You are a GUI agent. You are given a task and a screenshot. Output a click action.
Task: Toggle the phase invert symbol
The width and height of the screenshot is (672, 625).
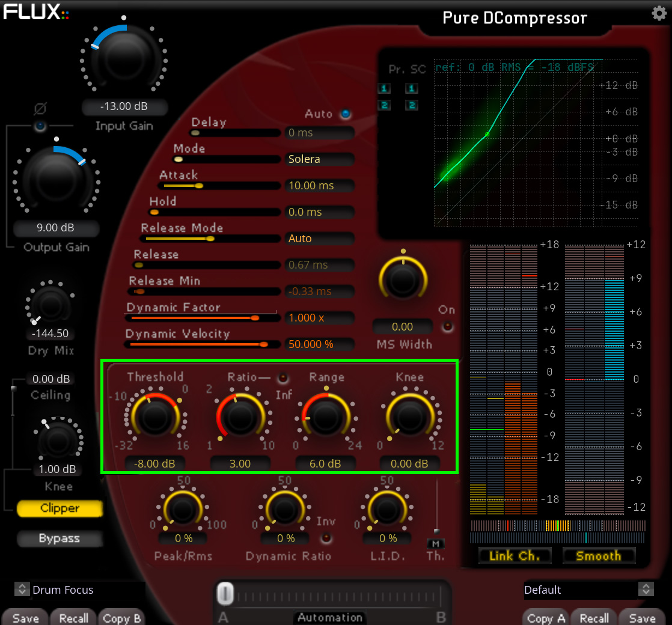pyautogui.click(x=40, y=108)
